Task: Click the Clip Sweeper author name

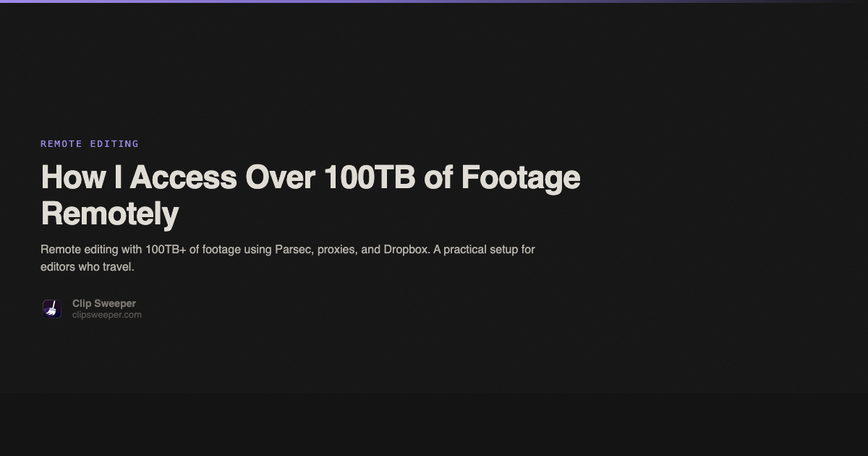Action: click(x=104, y=303)
